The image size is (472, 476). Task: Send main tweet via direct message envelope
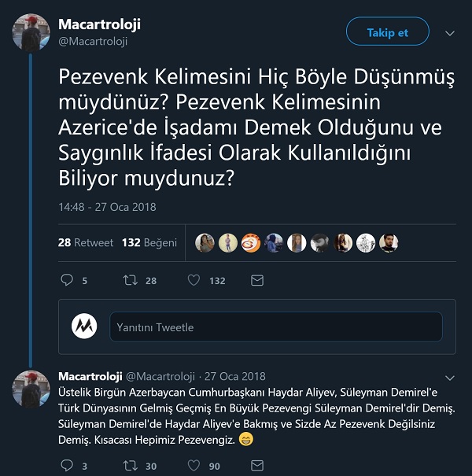256,280
